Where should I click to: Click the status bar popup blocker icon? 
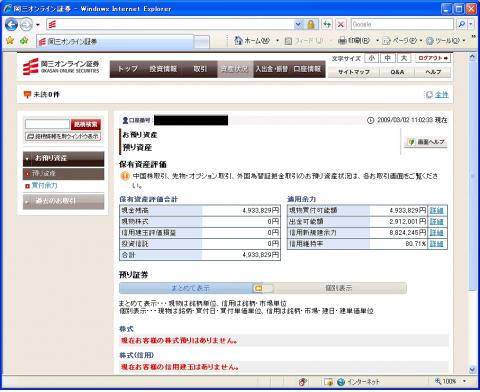(x=302, y=382)
